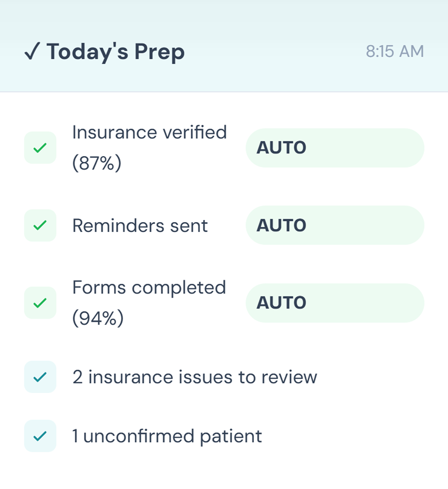Toggle the unconfirmed patient checkbox
Viewport: 448px width, 489px height.
click(40, 436)
